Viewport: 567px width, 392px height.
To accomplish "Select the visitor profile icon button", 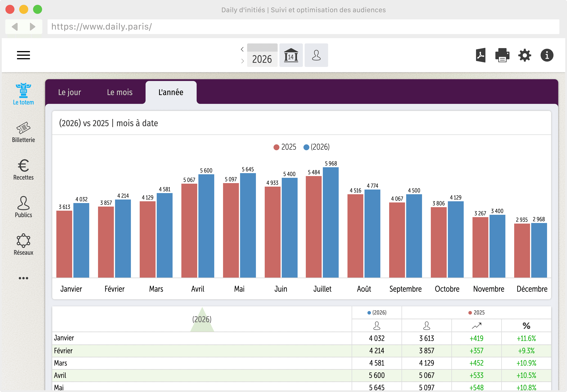I will point(316,55).
